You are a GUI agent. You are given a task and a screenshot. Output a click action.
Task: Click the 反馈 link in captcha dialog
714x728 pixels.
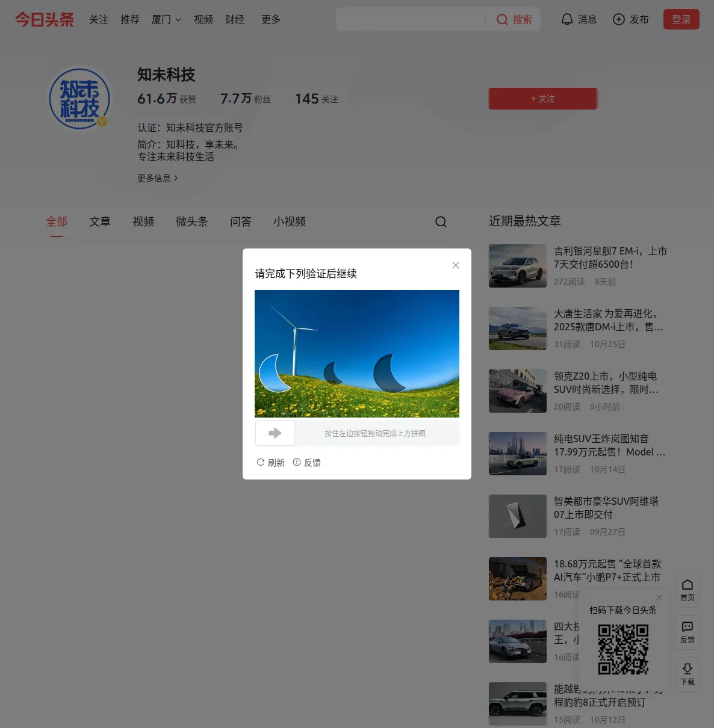(306, 463)
